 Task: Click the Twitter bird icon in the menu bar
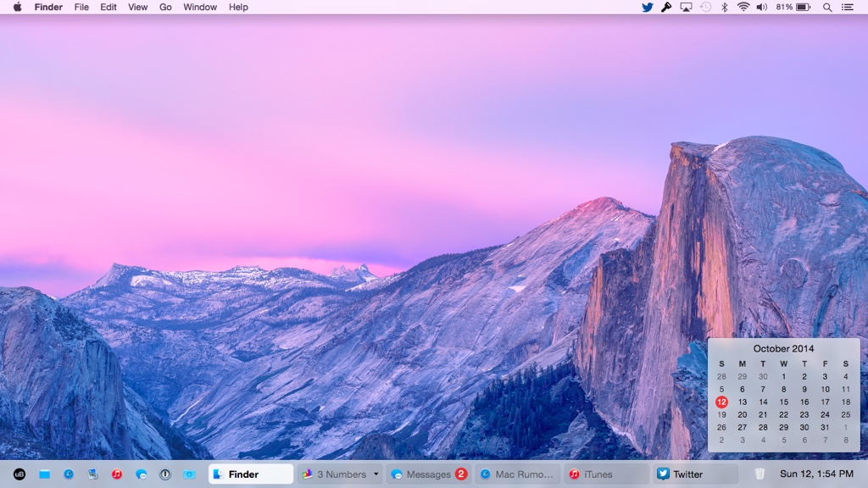648,7
